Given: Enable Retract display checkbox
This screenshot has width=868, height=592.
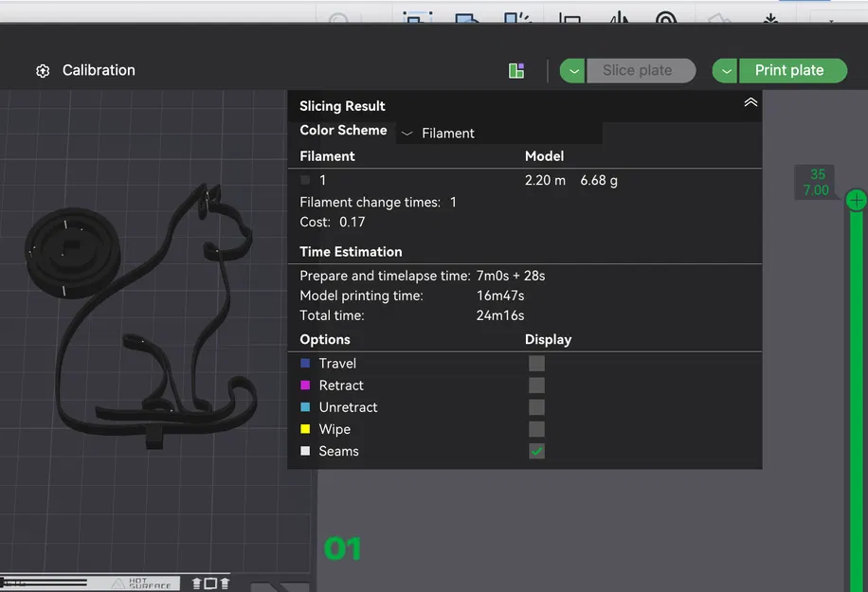Looking at the screenshot, I should pyautogui.click(x=536, y=386).
